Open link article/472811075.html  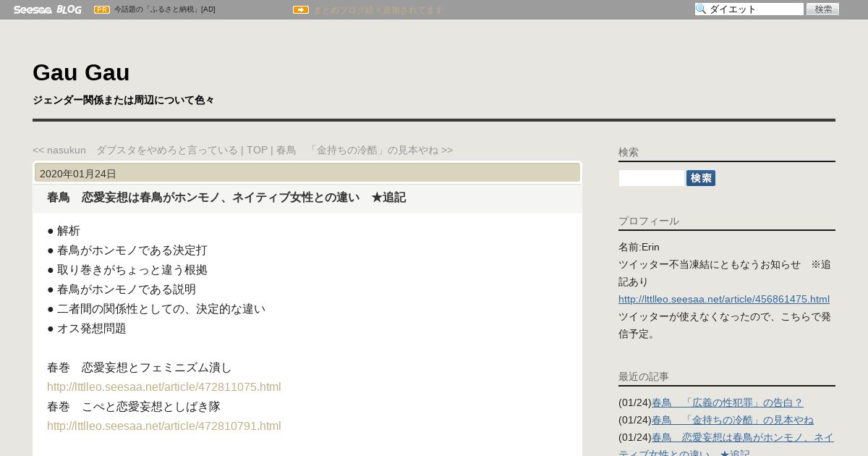tap(164, 387)
